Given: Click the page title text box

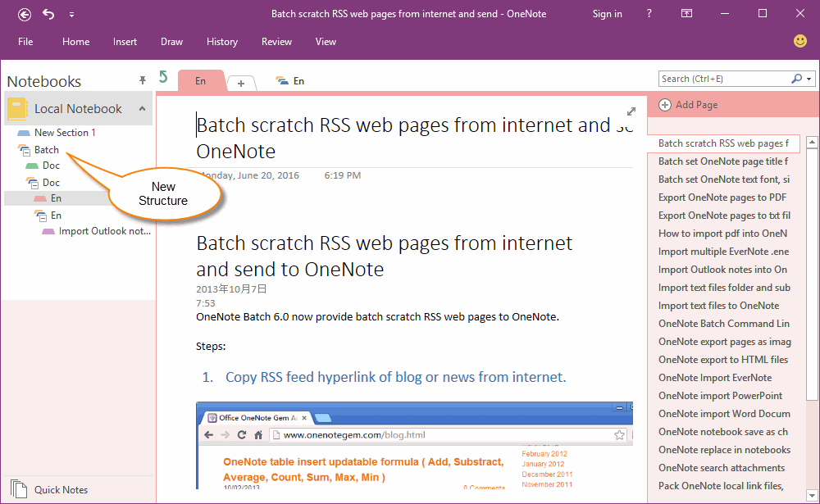Looking at the screenshot, I should click(x=414, y=138).
